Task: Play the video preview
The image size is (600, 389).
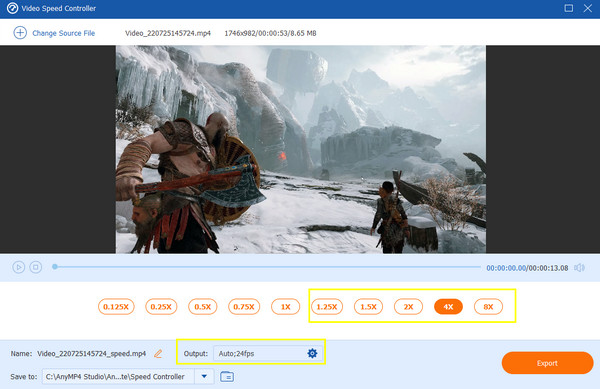Action: pos(18,267)
